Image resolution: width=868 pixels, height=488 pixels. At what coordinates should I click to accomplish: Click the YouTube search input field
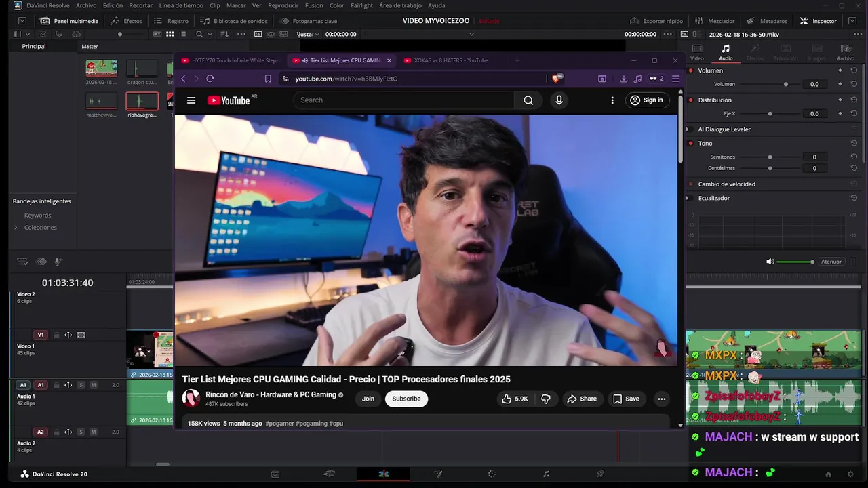click(x=404, y=100)
